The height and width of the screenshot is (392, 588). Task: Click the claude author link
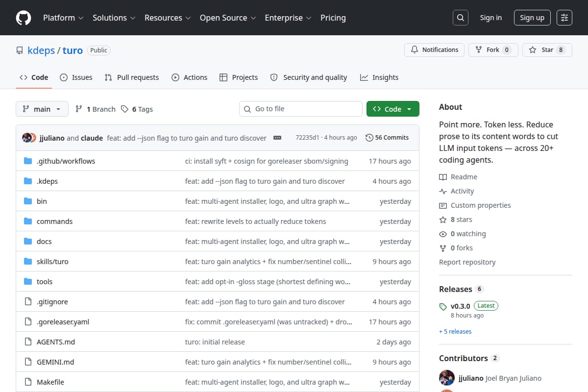point(92,138)
